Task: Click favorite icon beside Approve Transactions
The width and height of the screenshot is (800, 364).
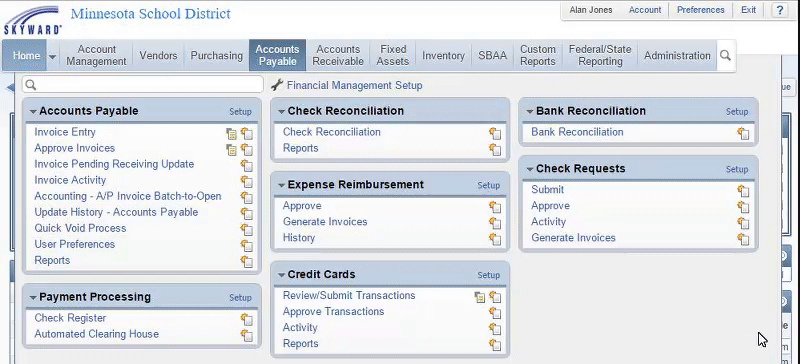Action: click(495, 313)
